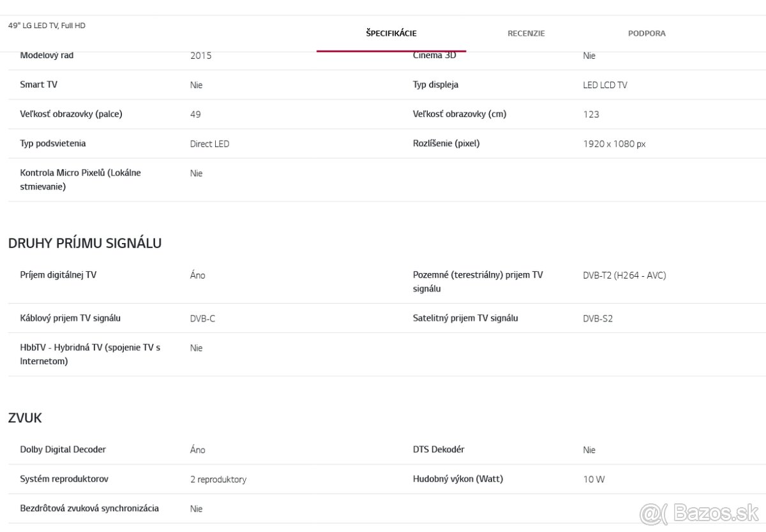Click the Bazos.sk watermark logo

pos(700,513)
